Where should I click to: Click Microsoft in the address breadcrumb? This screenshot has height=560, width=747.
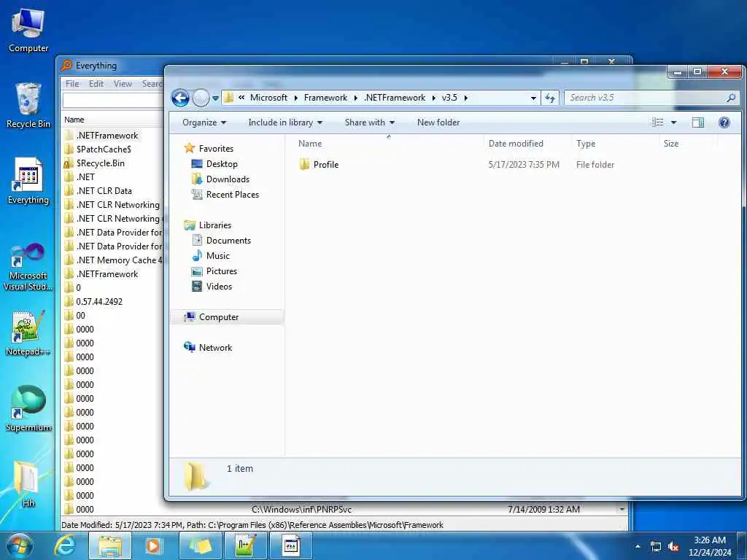pos(268,98)
